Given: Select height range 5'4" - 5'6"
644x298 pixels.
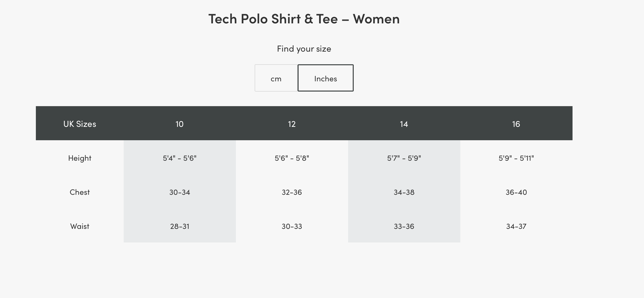Looking at the screenshot, I should pyautogui.click(x=180, y=158).
